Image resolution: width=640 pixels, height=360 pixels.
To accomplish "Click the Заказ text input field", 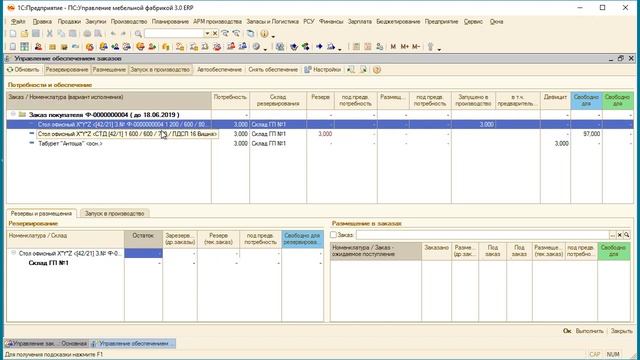I will (482, 235).
